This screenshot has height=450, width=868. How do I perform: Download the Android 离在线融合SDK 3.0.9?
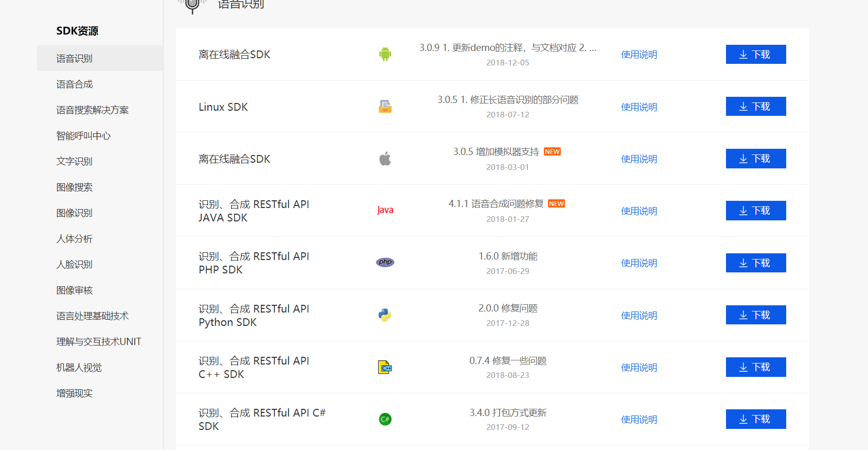click(756, 54)
